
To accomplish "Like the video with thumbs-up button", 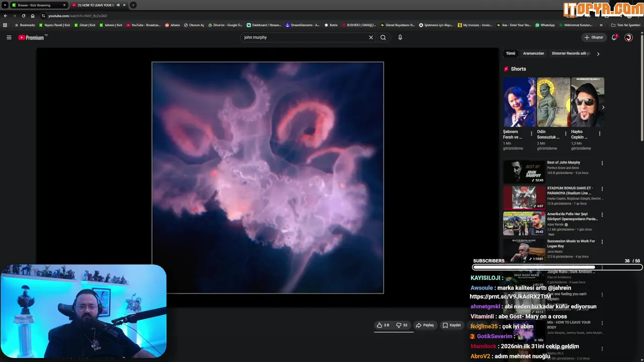I will coord(383,325).
